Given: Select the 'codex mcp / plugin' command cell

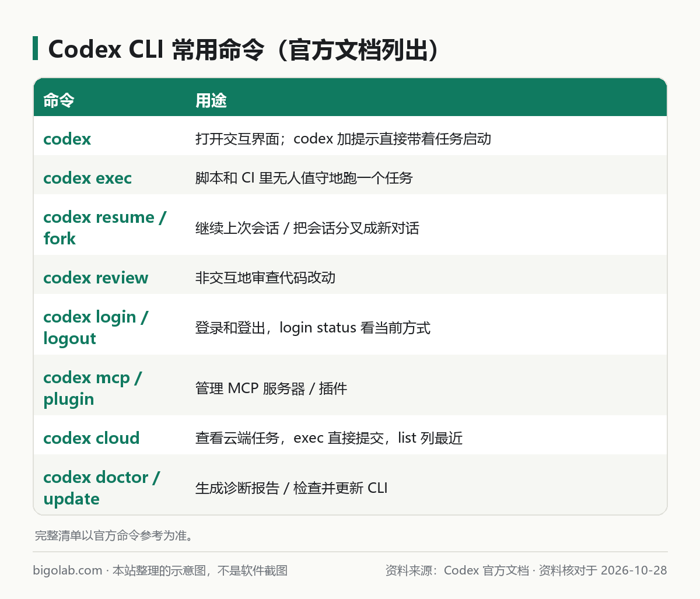Looking at the screenshot, I should tap(92, 388).
